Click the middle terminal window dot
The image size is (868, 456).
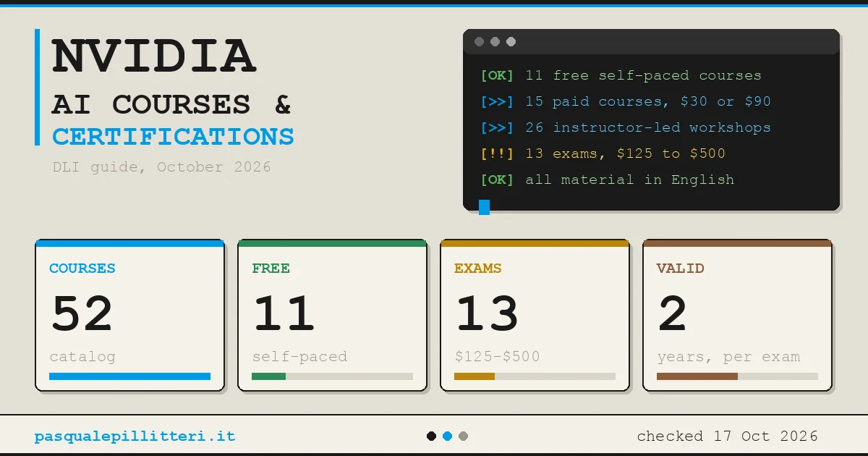(x=495, y=42)
